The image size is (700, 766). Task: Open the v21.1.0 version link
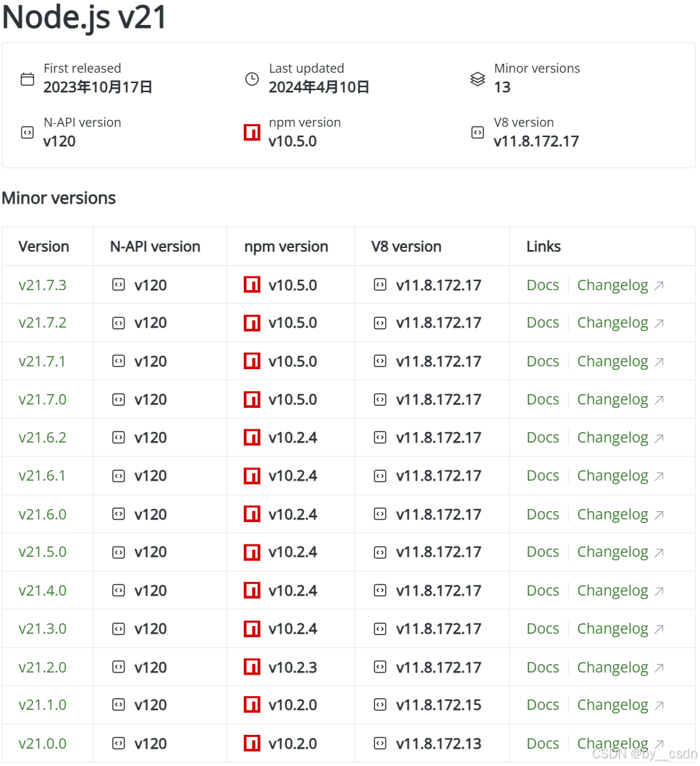coord(42,704)
